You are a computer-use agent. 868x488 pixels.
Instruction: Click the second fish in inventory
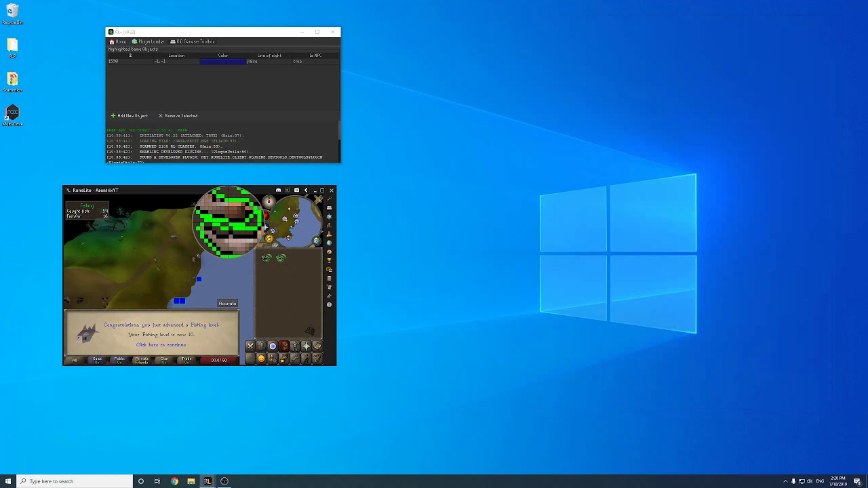(281, 258)
